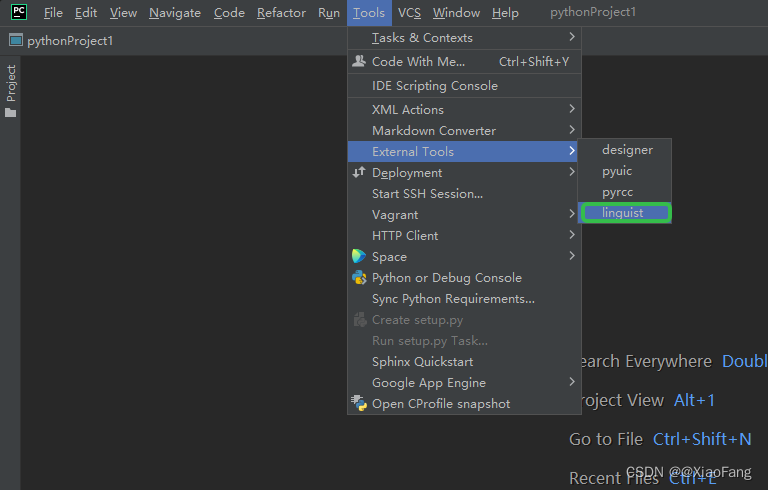Click the Open CProfile snapshot icon
This screenshot has width=768, height=490.
(359, 403)
